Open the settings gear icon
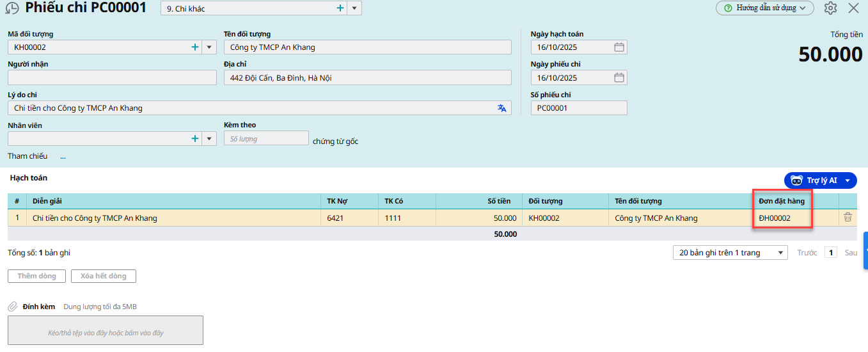This screenshot has height=352, width=868. point(830,8)
